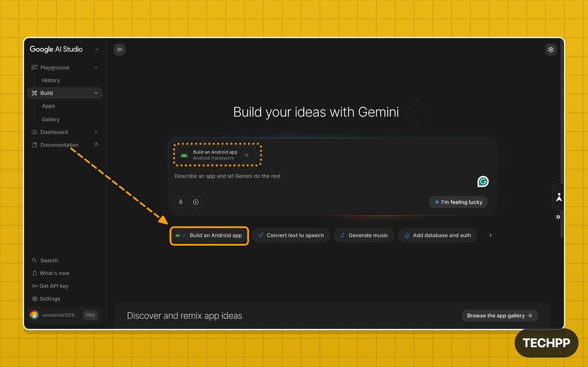
Task: Collapse the Playground section chevron
Action: point(96,68)
